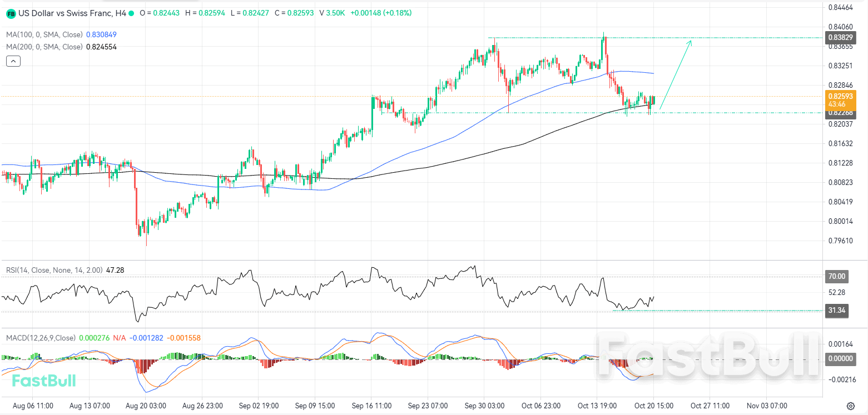
Task: Click the green market status dot
Action: click(x=131, y=13)
